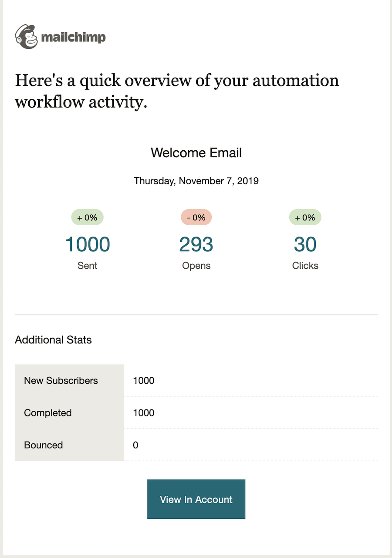Click the 0 value beside Bounced

click(x=135, y=445)
